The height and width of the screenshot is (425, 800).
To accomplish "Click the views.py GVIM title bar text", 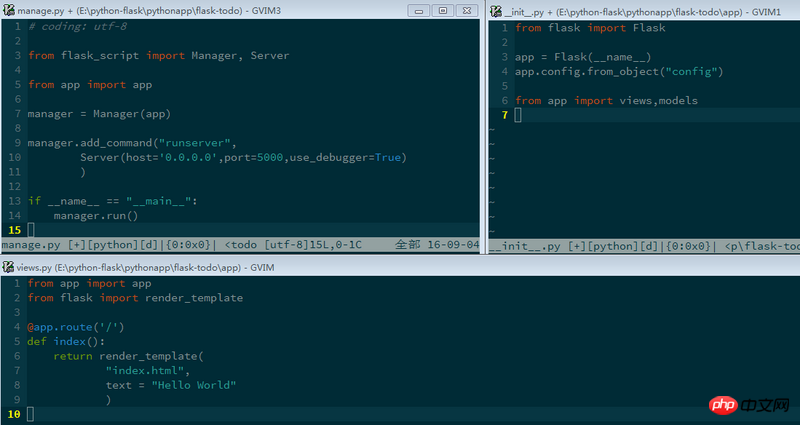I will pos(145,267).
